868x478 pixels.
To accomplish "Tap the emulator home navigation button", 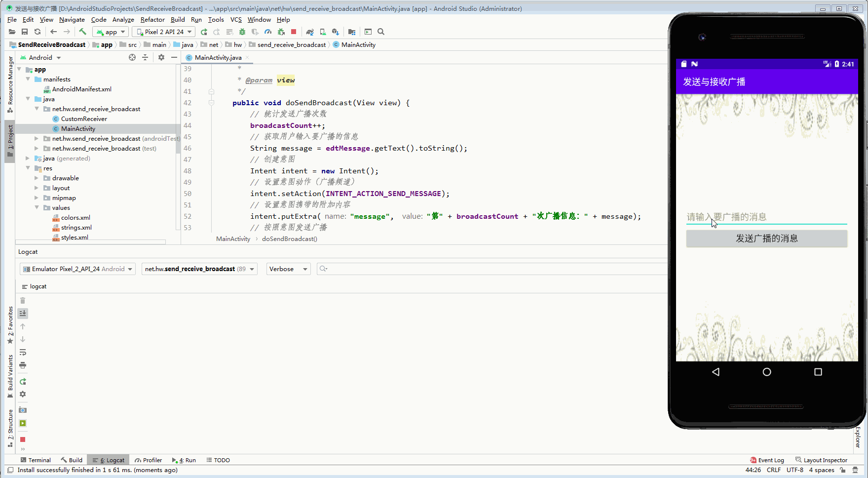I will (766, 372).
